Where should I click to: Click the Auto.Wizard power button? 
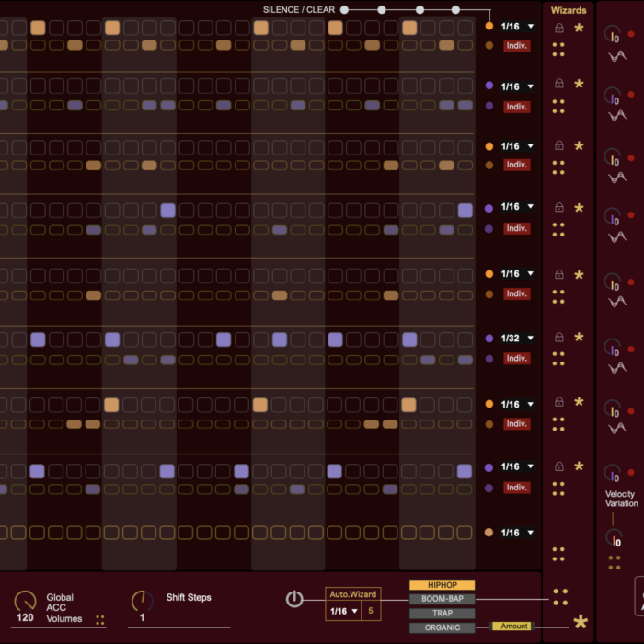click(293, 599)
